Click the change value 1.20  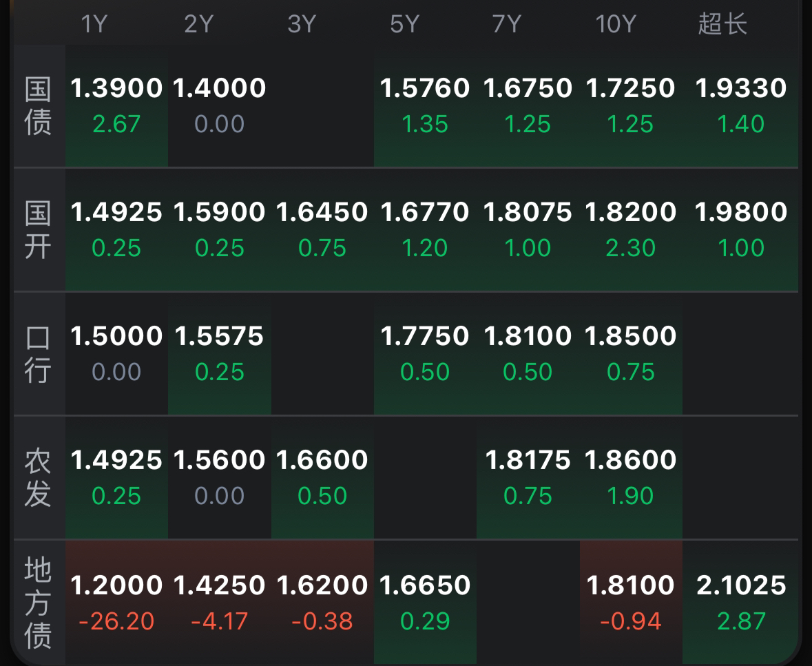click(425, 247)
